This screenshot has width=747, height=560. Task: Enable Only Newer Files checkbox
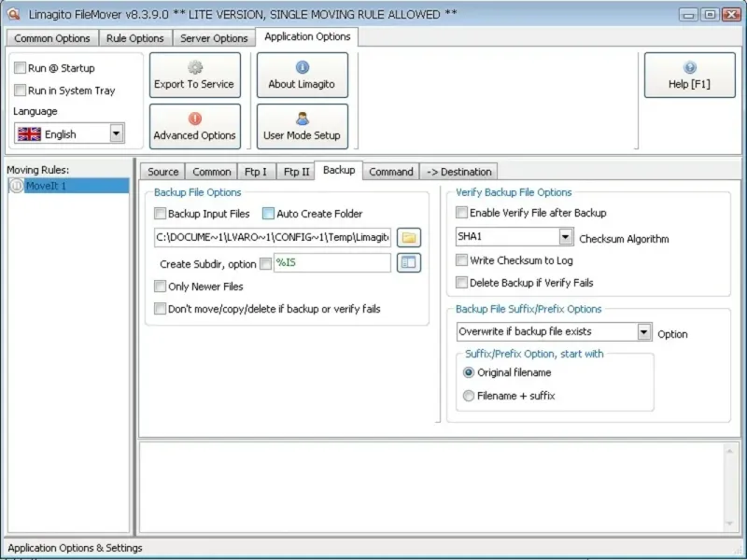point(160,287)
